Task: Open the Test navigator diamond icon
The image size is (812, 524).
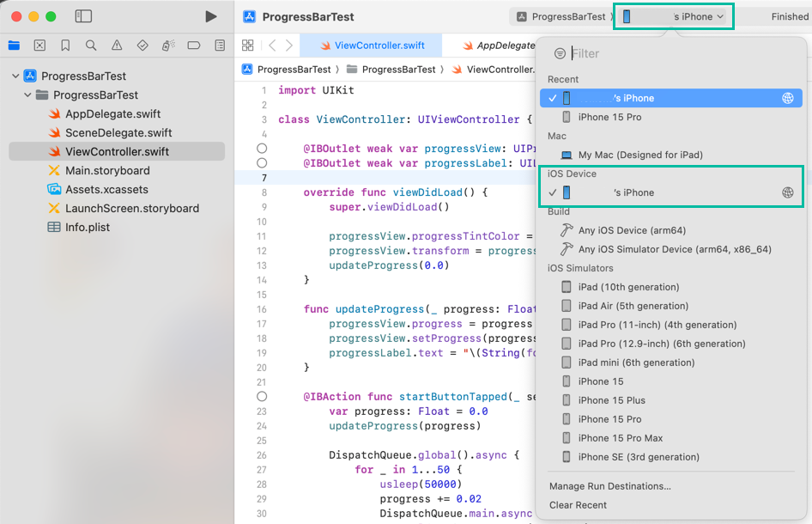Action: click(142, 46)
